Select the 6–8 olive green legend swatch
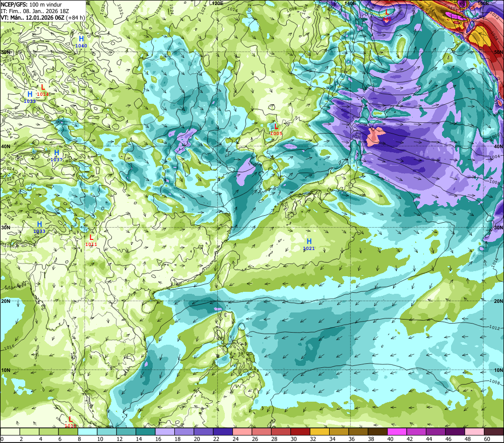 click(x=68, y=431)
